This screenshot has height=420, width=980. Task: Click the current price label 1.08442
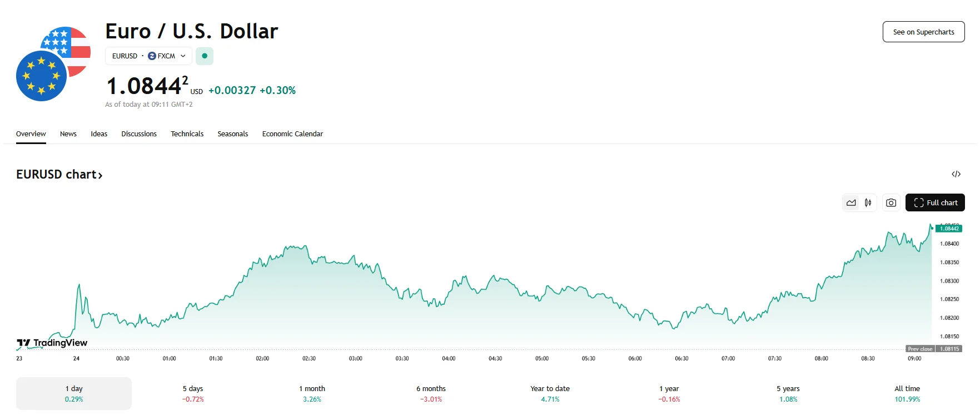point(949,229)
